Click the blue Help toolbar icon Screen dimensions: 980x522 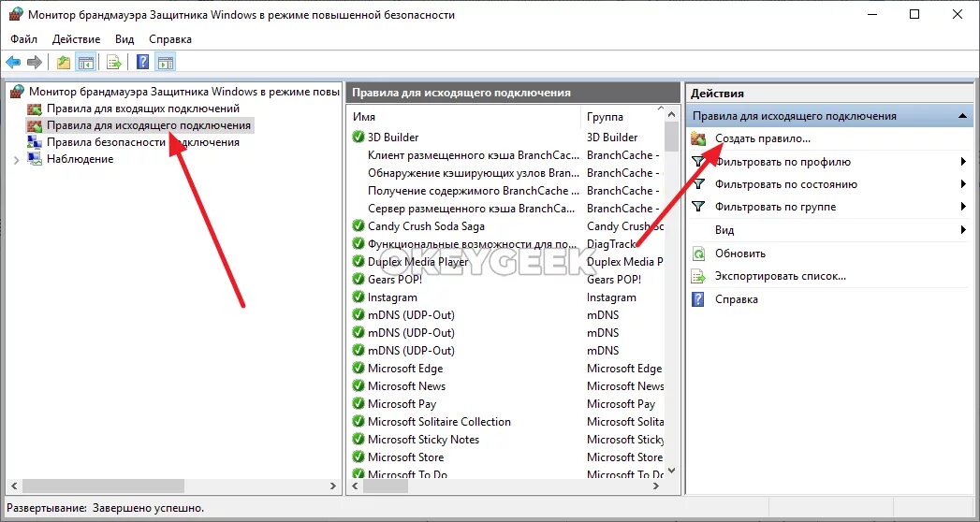click(142, 62)
